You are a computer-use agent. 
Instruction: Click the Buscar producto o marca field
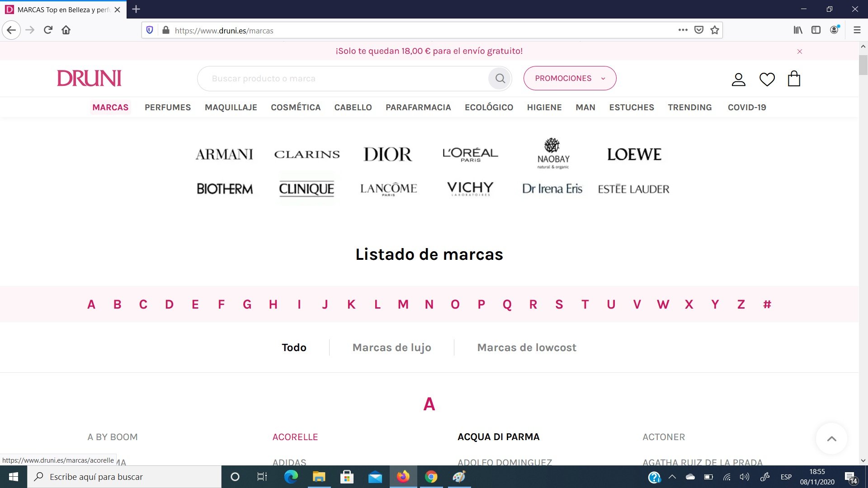coord(344,79)
